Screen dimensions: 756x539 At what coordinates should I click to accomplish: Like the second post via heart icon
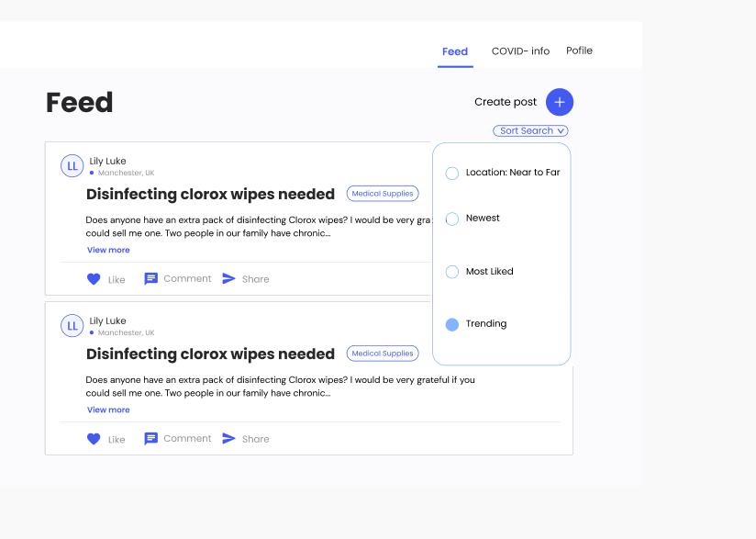94,439
